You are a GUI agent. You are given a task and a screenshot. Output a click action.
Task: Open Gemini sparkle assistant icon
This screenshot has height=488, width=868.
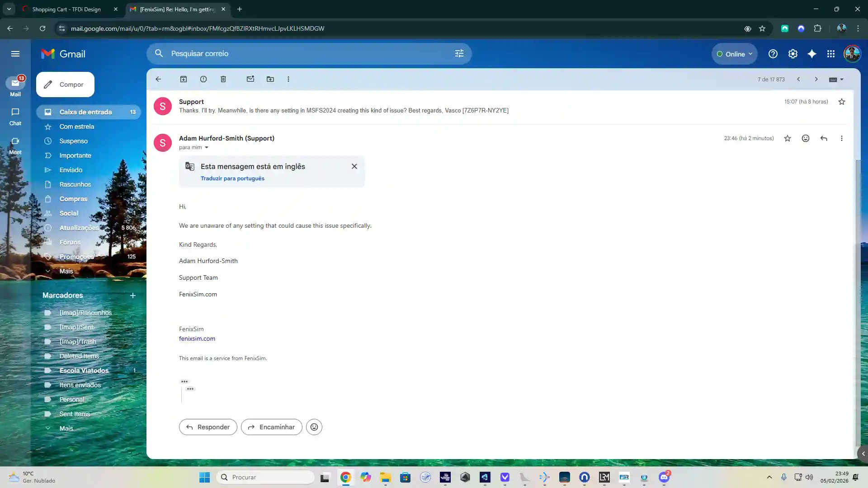coord(812,54)
